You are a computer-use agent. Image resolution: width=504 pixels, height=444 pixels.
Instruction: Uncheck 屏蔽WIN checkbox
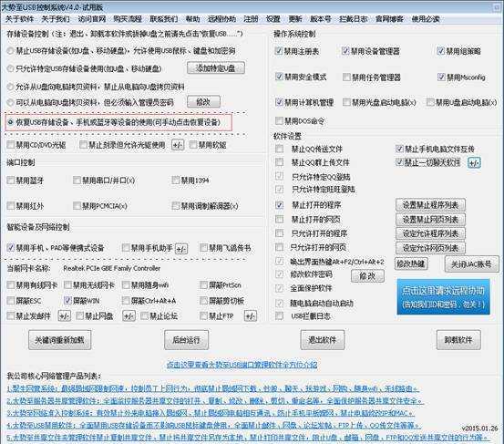(x=67, y=301)
